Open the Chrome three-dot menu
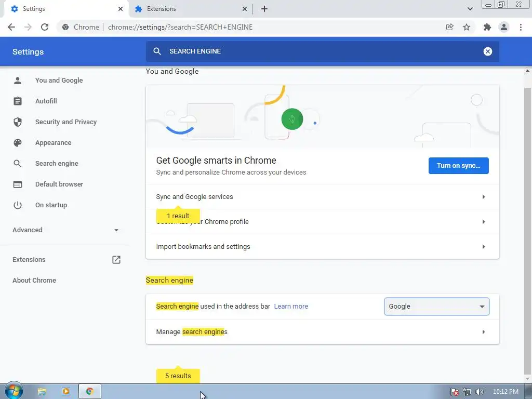 521,27
